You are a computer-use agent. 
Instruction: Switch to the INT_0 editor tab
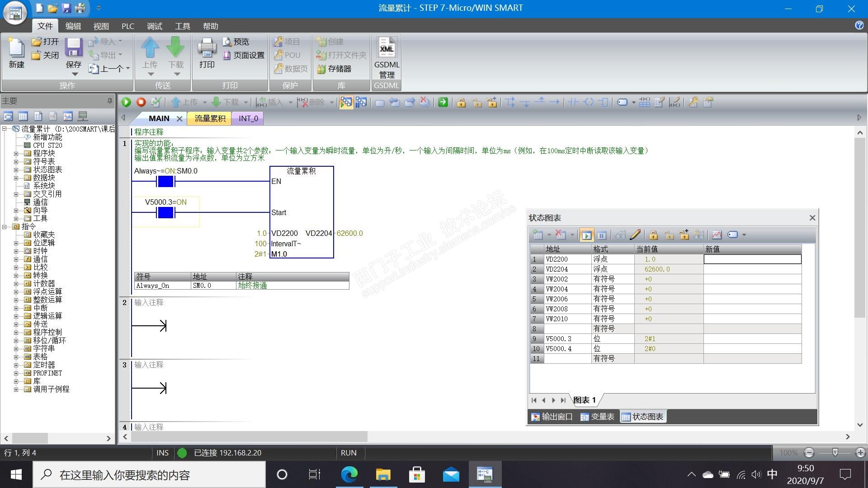[x=248, y=118]
